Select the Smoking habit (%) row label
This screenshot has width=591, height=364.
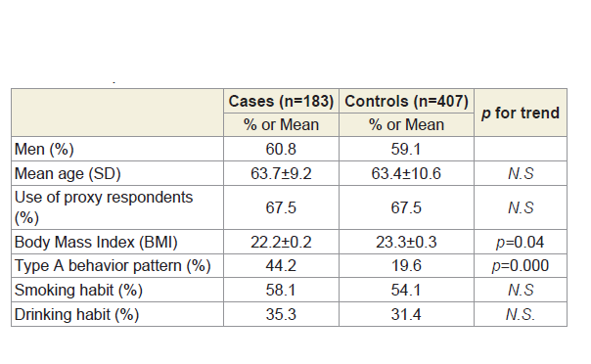[x=78, y=291]
